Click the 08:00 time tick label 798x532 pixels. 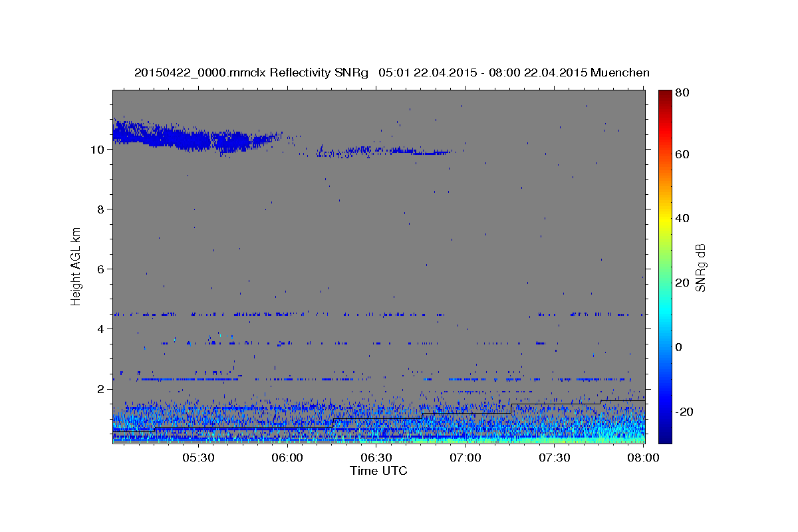click(x=642, y=458)
